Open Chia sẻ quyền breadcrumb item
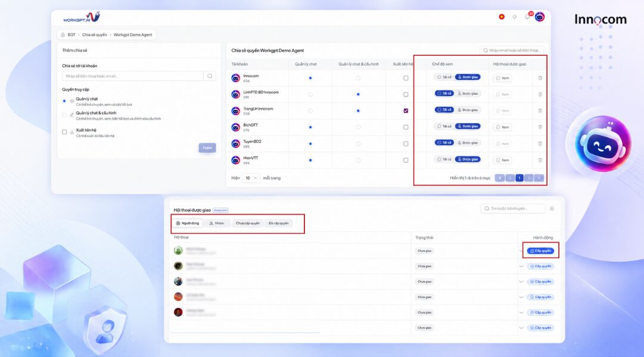 95,35
